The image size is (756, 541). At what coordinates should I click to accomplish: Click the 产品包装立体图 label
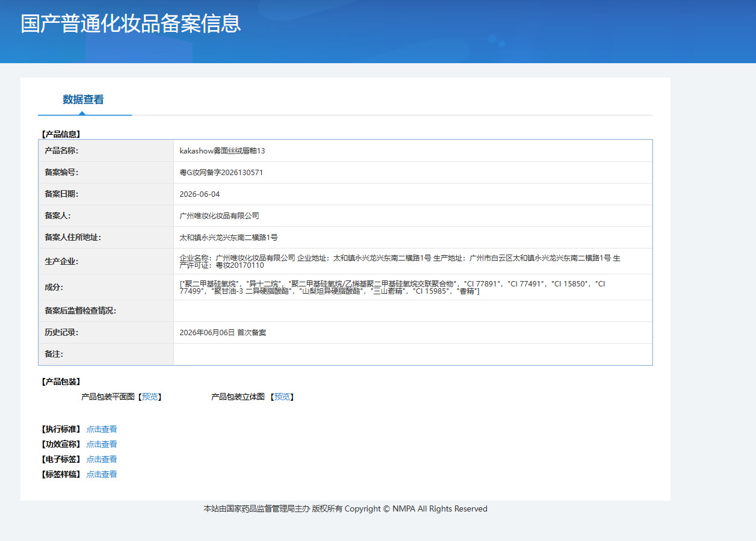pos(238,397)
